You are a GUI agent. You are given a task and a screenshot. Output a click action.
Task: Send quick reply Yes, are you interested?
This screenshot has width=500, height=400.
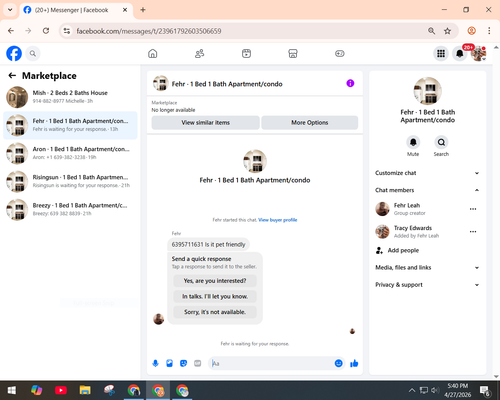click(215, 281)
